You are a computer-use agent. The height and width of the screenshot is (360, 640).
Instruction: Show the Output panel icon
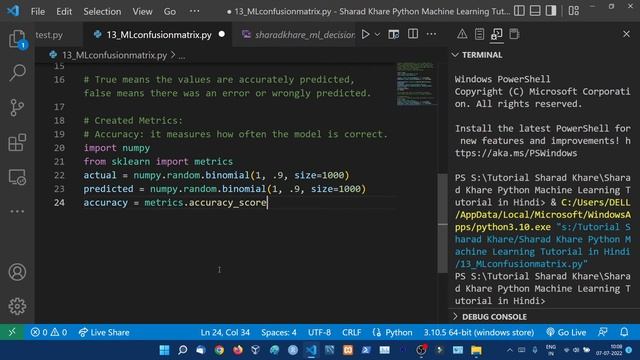click(x=479, y=34)
